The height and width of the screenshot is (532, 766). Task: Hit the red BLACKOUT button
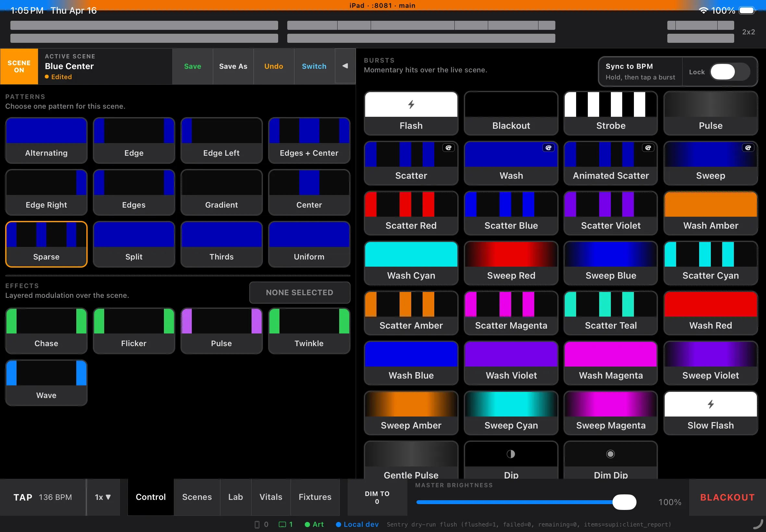[x=727, y=497]
